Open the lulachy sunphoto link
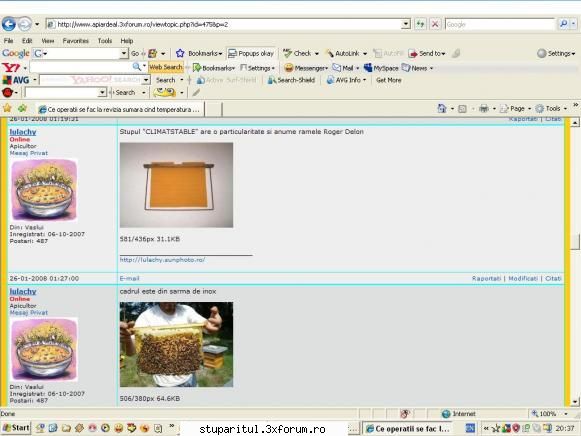Viewport: 581px width, 436px height. [x=162, y=260]
